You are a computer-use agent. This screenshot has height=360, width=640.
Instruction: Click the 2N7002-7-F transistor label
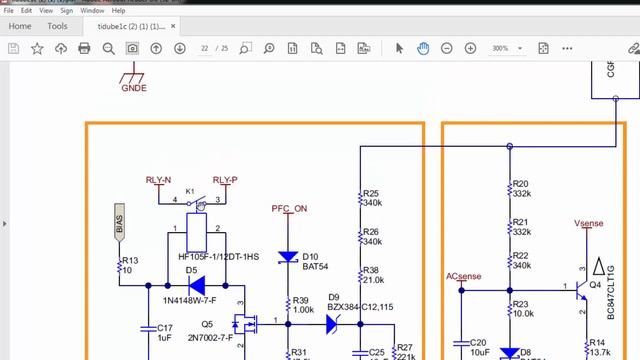coord(210,338)
